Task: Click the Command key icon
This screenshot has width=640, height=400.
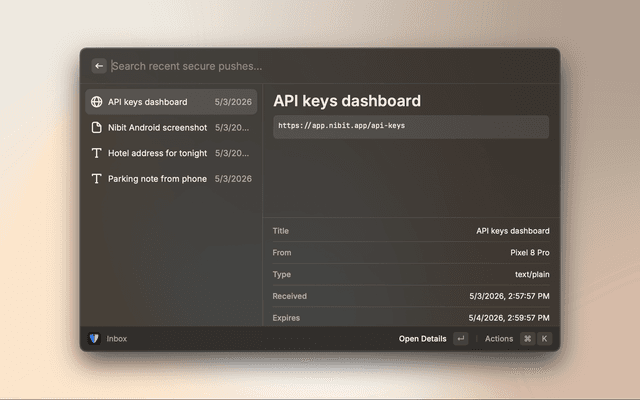Action: (527, 338)
